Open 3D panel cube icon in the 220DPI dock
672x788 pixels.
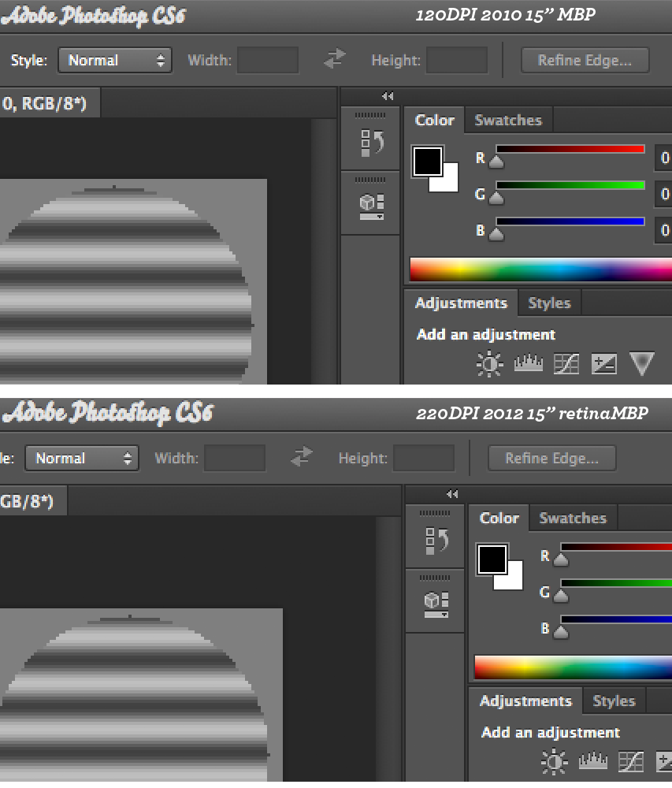[x=436, y=604]
